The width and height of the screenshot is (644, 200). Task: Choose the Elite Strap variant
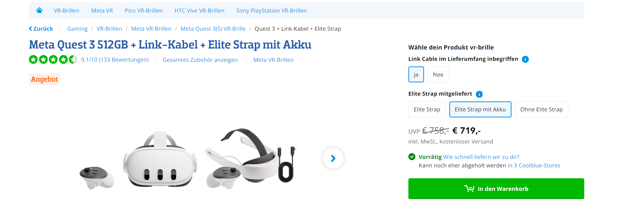(427, 109)
